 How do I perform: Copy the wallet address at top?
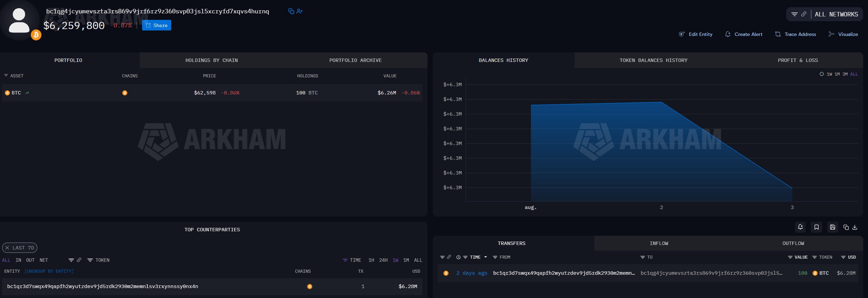click(291, 11)
